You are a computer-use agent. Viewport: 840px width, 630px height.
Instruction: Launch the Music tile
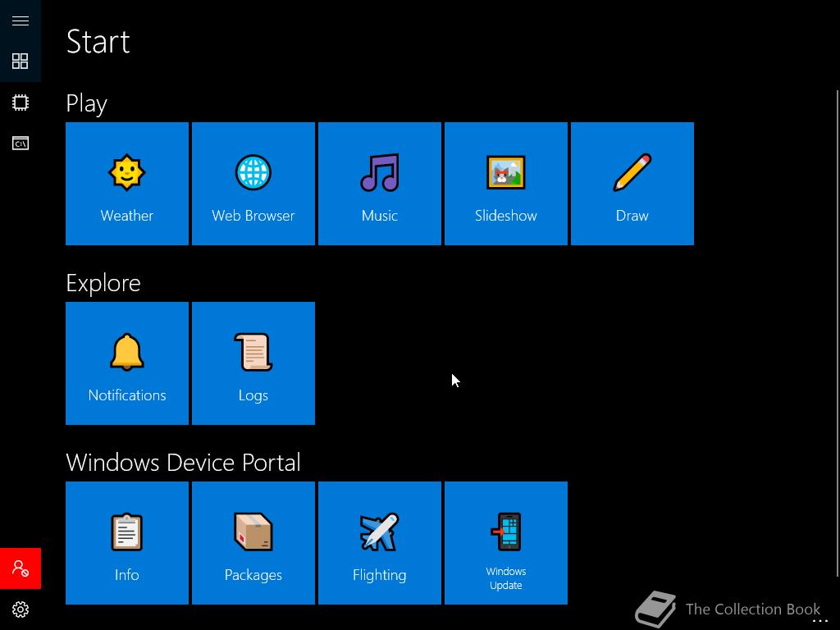(x=380, y=184)
